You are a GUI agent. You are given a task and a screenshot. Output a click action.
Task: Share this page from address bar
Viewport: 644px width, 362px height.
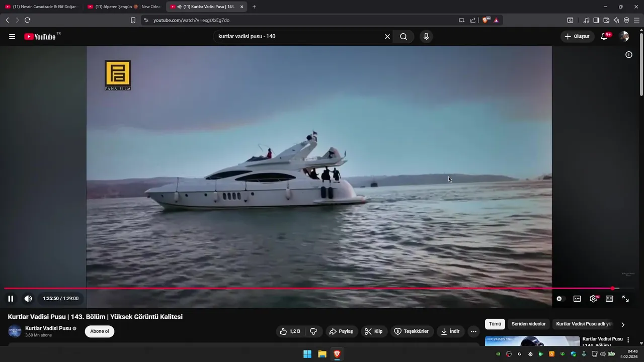pyautogui.click(x=473, y=20)
